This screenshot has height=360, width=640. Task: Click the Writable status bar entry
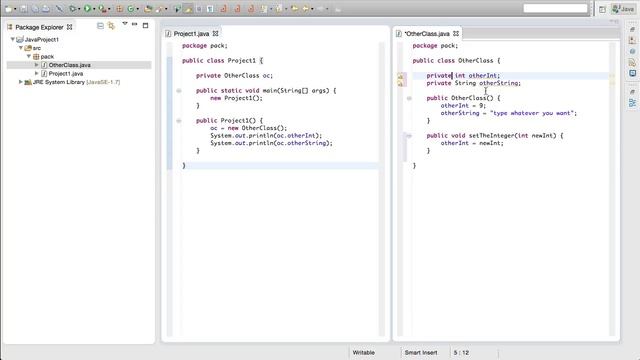click(364, 352)
